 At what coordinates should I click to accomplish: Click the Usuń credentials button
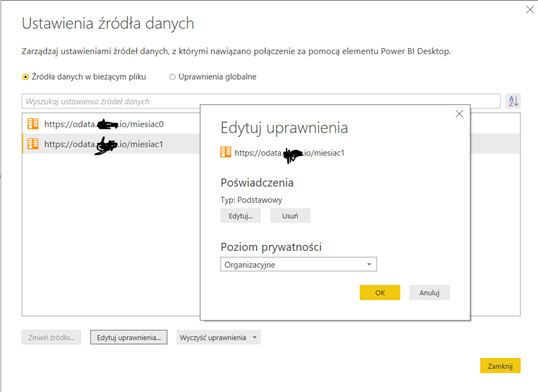290,216
